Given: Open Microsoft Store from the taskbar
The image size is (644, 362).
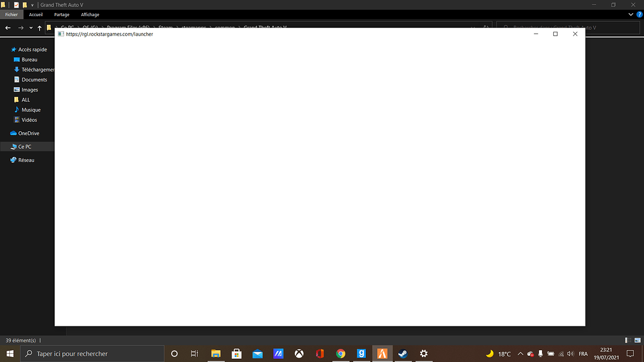Looking at the screenshot, I should 236,353.
